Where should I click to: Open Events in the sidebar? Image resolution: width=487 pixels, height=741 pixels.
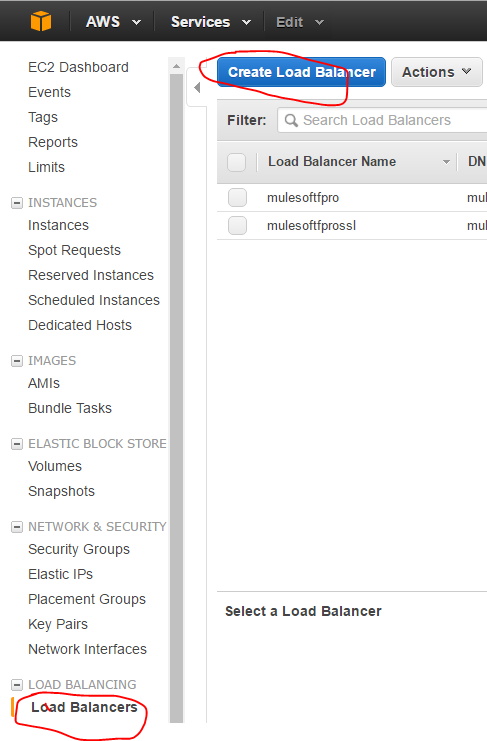coord(49,92)
